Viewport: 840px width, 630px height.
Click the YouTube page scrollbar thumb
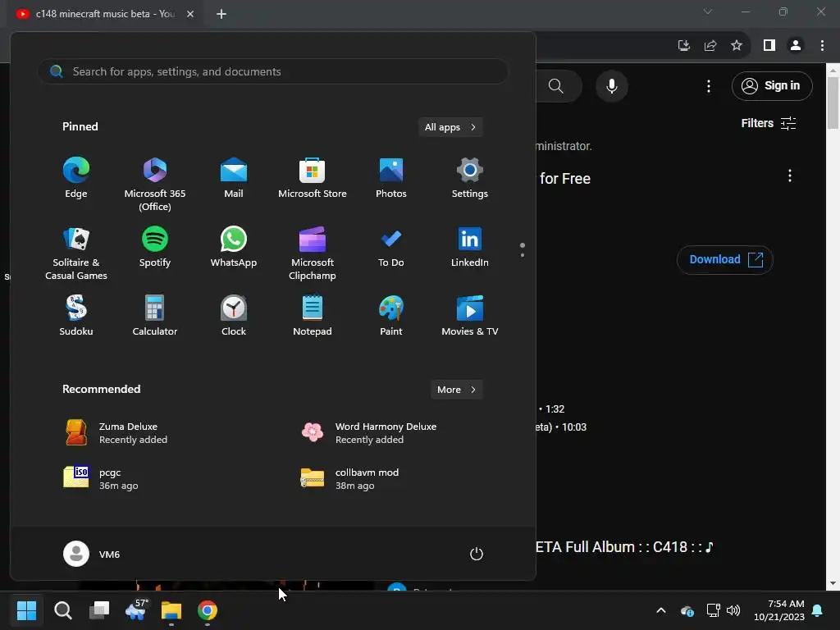point(833,103)
